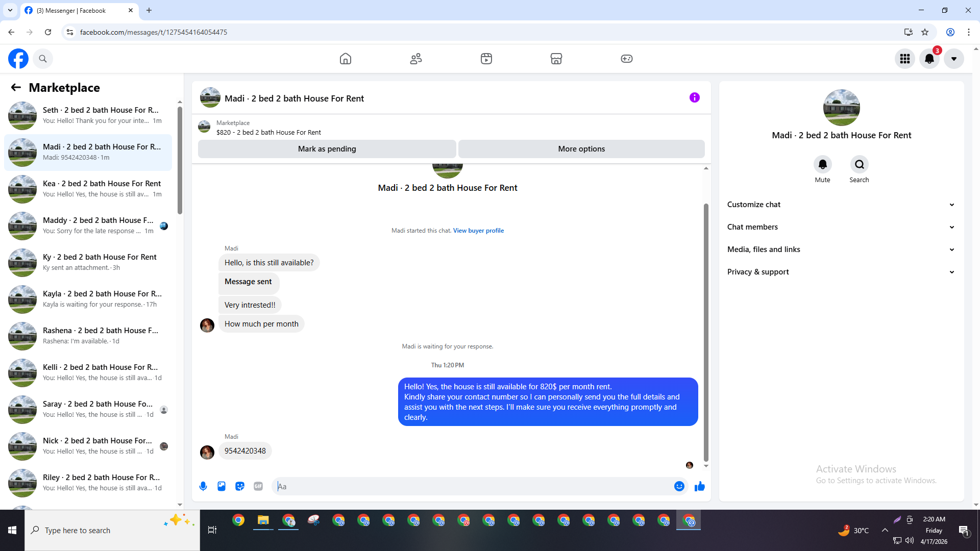Open Saray conversation in the list
Screen dimensions: 980x551
[x=88, y=410]
